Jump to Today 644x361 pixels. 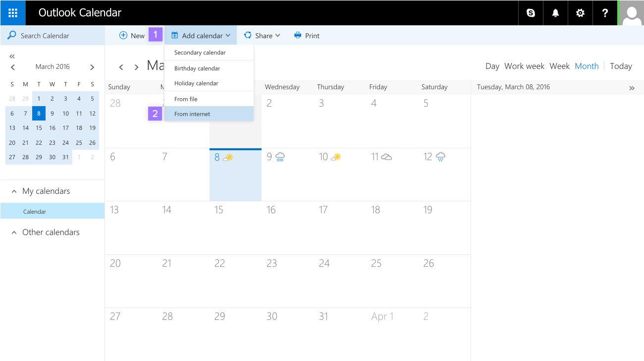pos(621,66)
